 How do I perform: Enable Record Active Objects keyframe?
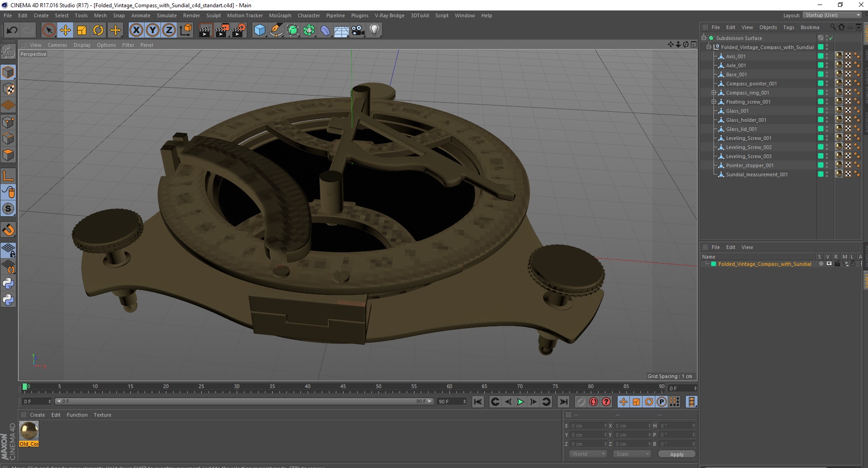tap(580, 402)
